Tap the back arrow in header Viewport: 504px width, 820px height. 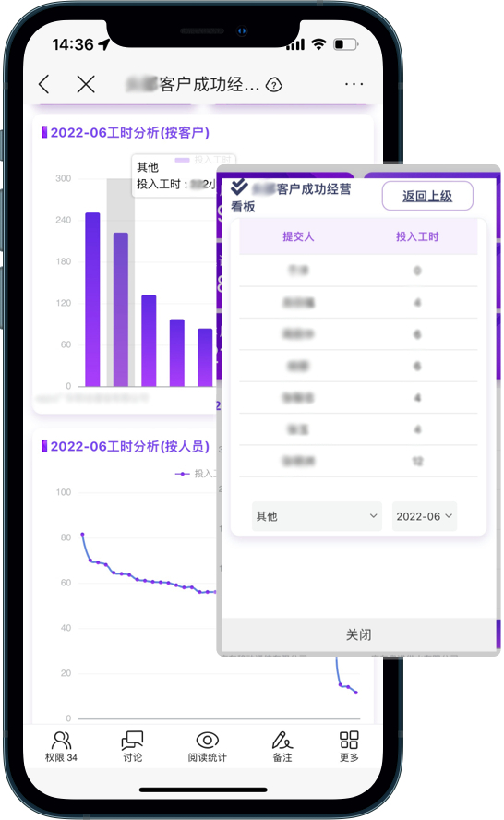(x=44, y=84)
